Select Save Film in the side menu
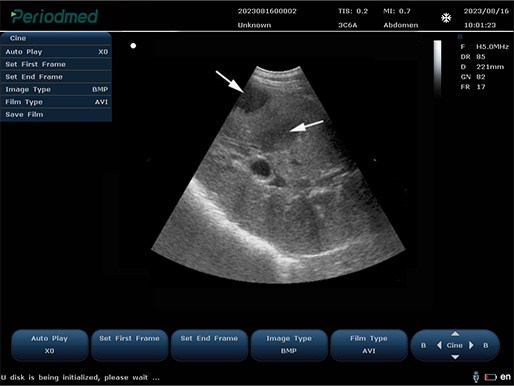The width and height of the screenshot is (514, 386). pos(56,115)
